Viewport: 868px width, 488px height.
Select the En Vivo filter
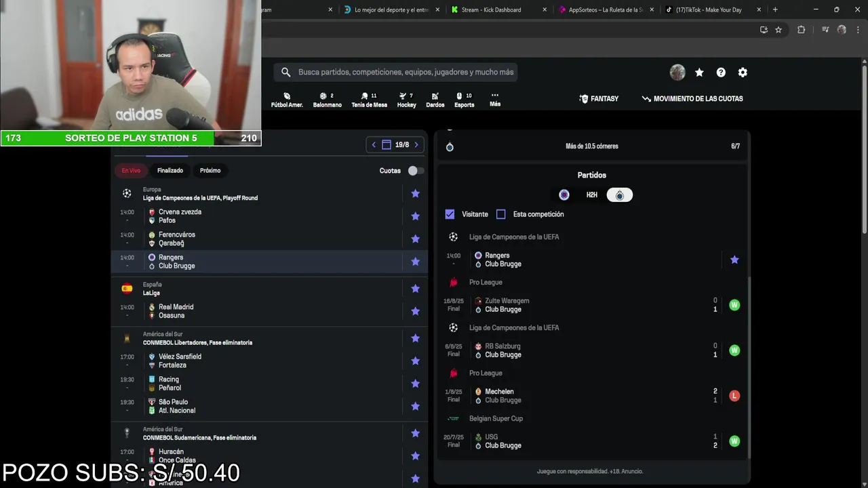(x=131, y=171)
